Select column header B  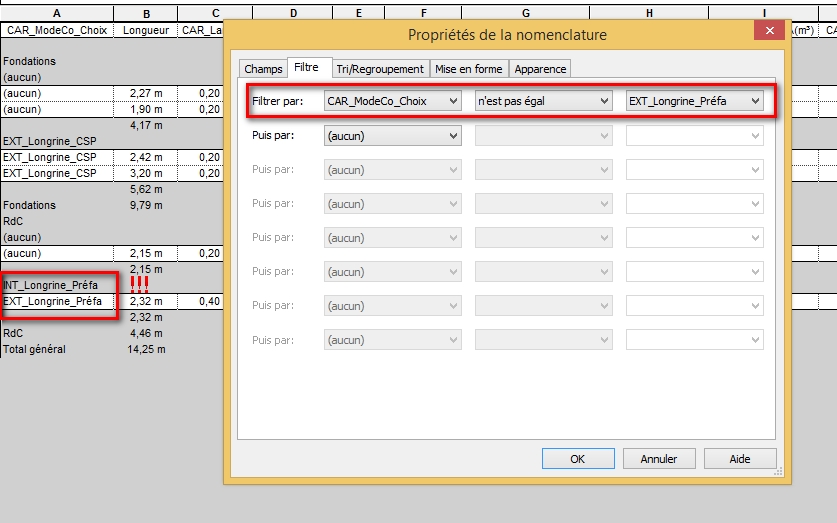146,13
